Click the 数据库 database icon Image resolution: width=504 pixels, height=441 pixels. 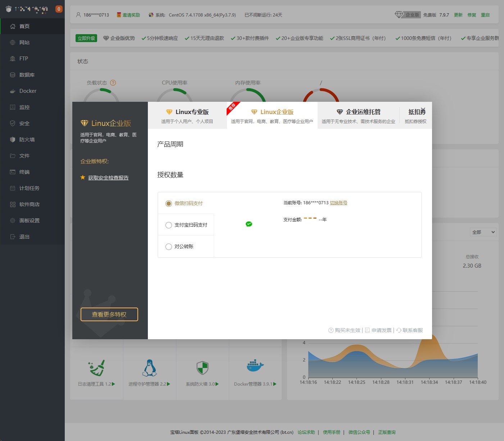point(13,75)
